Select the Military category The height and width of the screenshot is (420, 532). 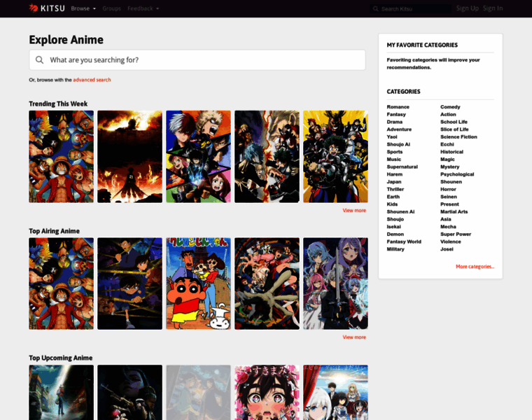pos(395,249)
